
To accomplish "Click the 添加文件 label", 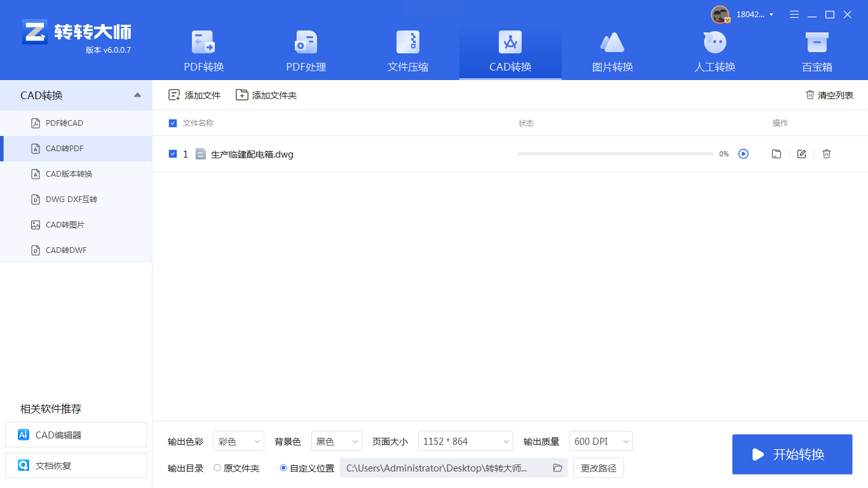I will pos(203,95).
